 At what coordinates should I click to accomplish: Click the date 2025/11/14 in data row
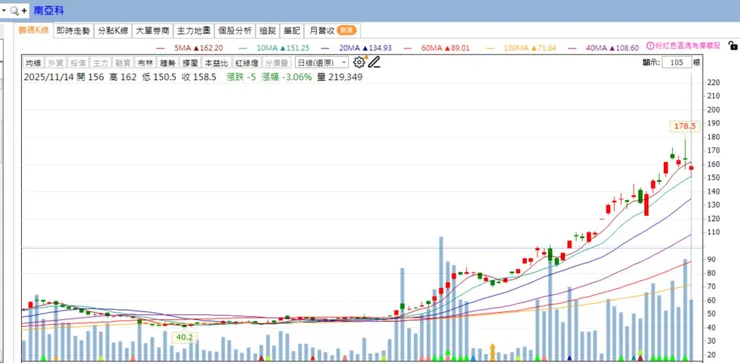coord(49,77)
